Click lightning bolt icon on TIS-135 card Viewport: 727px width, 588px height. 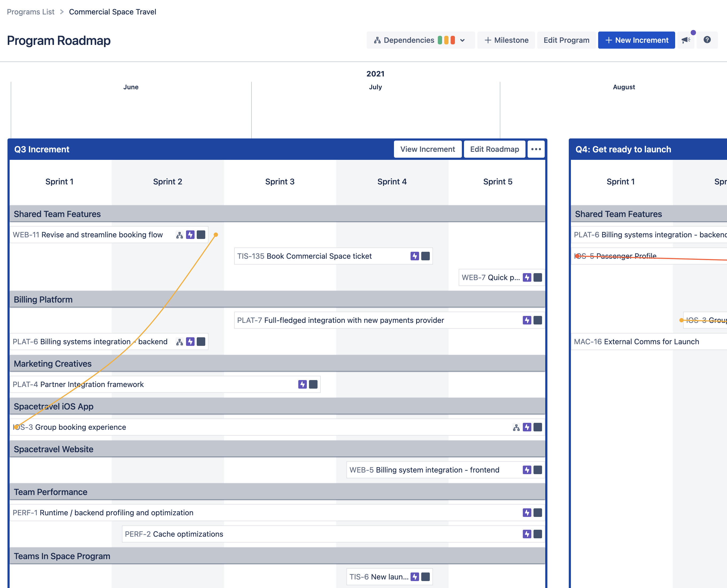(x=415, y=256)
